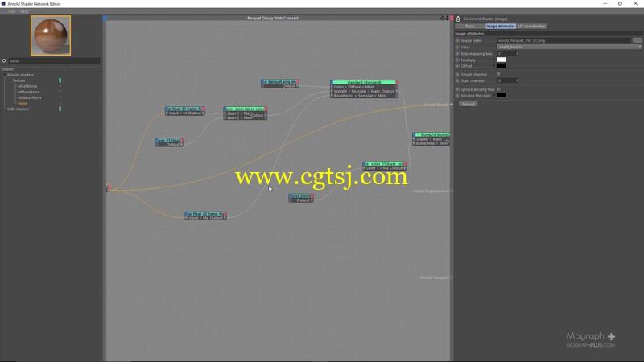
Task: Click the Bump map input port on bump2d
Action: coord(414,143)
